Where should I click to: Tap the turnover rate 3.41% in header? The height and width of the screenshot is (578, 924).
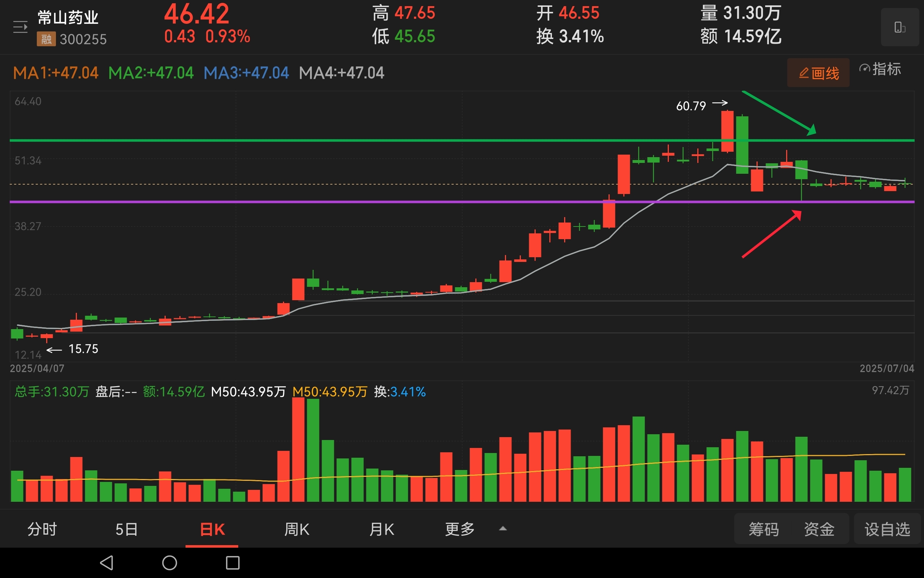coord(581,36)
